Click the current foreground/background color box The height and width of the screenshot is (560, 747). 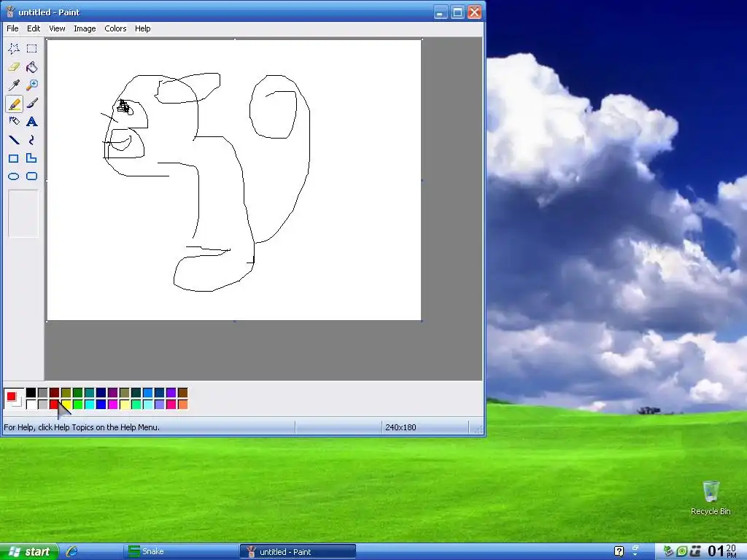13,399
